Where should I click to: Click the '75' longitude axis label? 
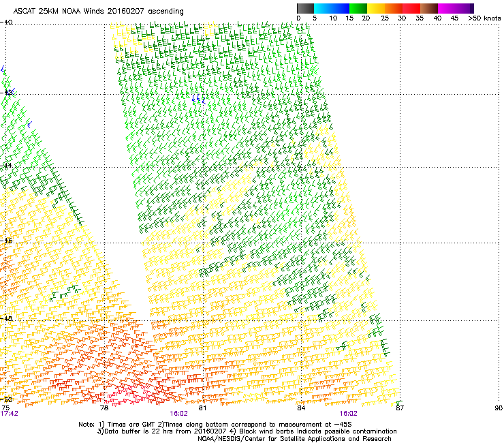5,408
